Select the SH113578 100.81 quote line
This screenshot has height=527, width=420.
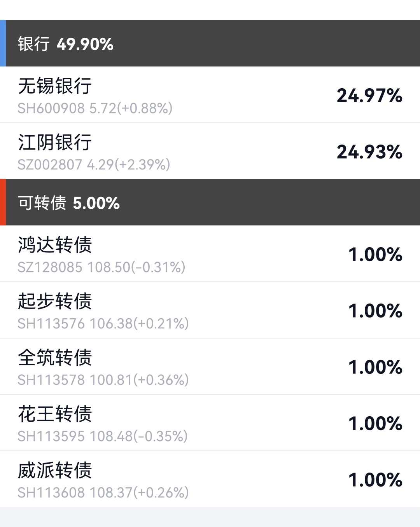coord(103,380)
